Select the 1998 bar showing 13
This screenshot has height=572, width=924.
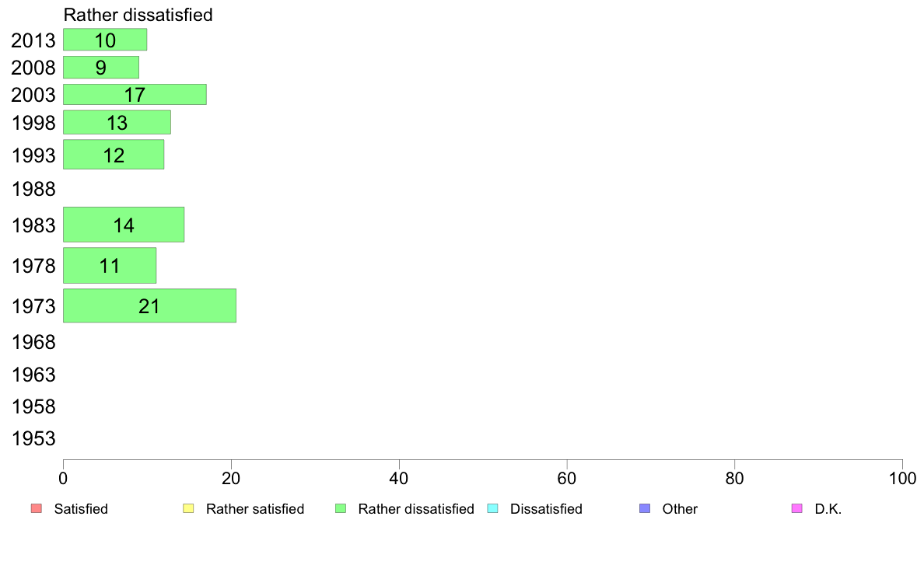click(x=117, y=123)
